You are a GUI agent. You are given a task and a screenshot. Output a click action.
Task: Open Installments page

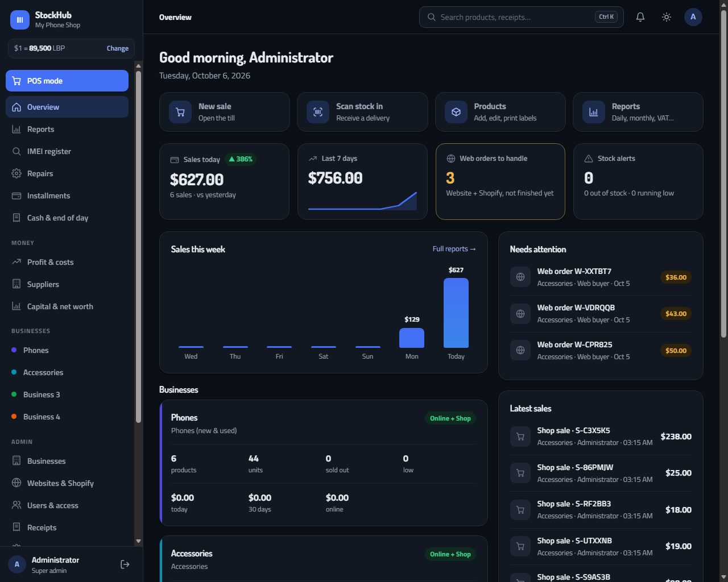67,196
